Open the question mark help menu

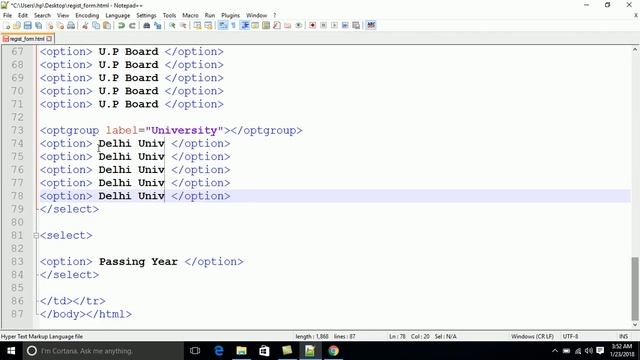275,16
